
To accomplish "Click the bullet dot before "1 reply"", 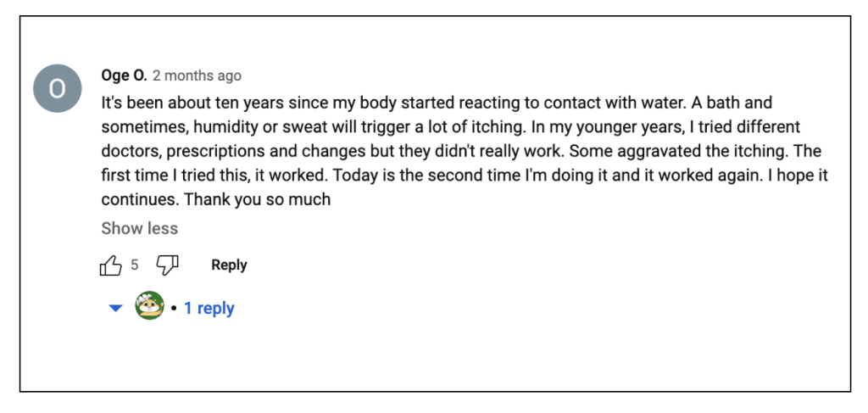I will coord(174,309).
